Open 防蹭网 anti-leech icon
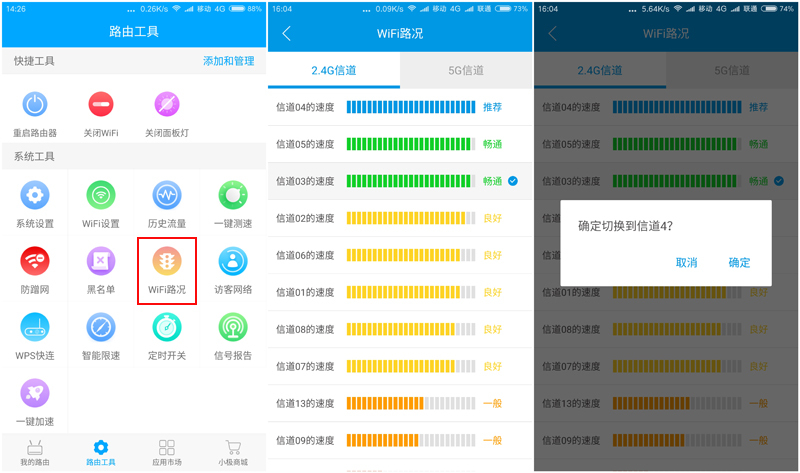This screenshot has width=800, height=473. pos(34,263)
